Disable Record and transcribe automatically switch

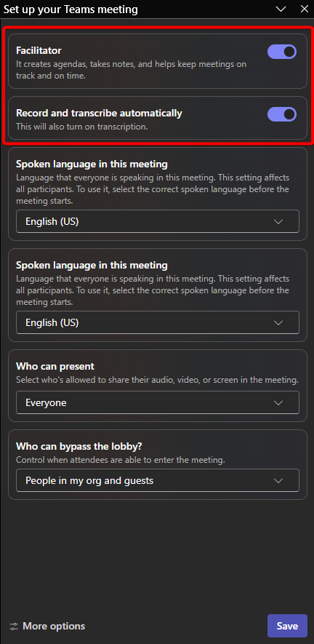pos(282,114)
